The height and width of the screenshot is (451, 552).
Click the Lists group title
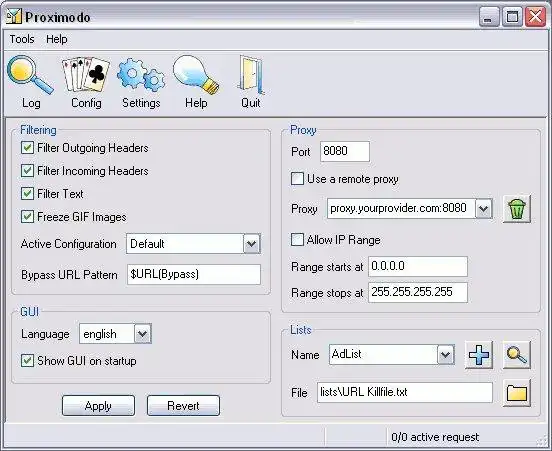[x=301, y=330]
